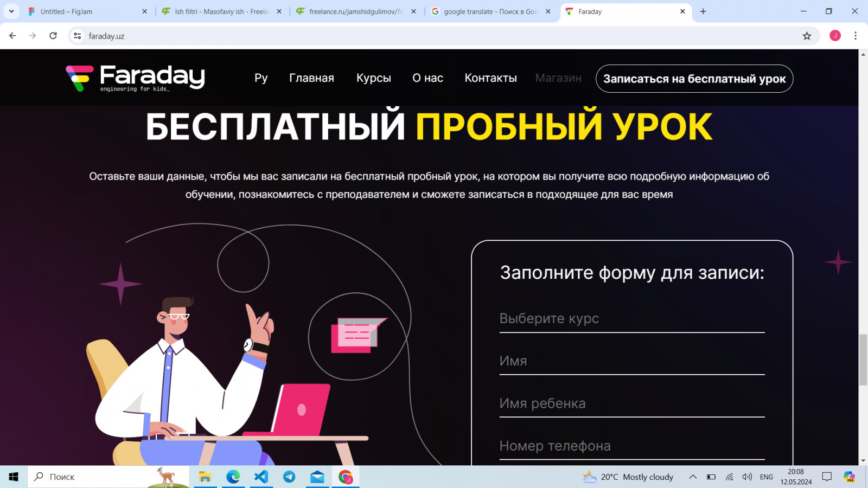Open the Wi-Fi network icon
The width and height of the screenshot is (868, 488).
[730, 477]
